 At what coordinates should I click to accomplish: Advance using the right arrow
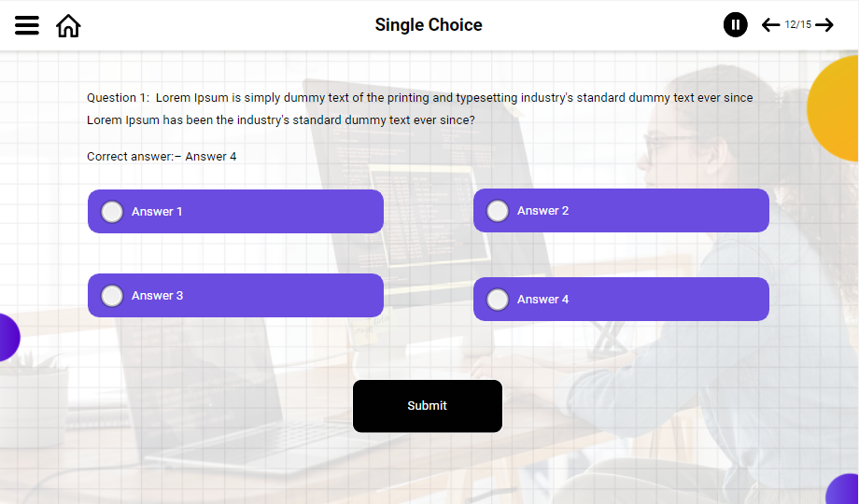(824, 25)
